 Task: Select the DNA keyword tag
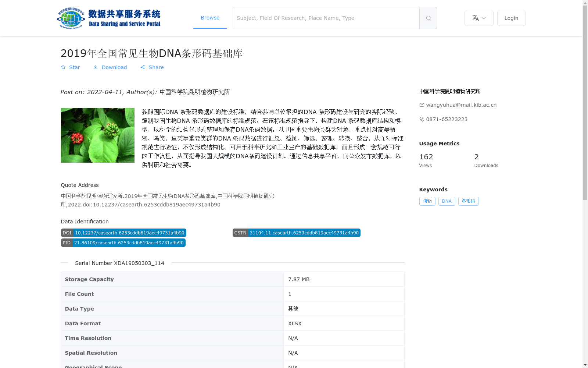pos(447,201)
